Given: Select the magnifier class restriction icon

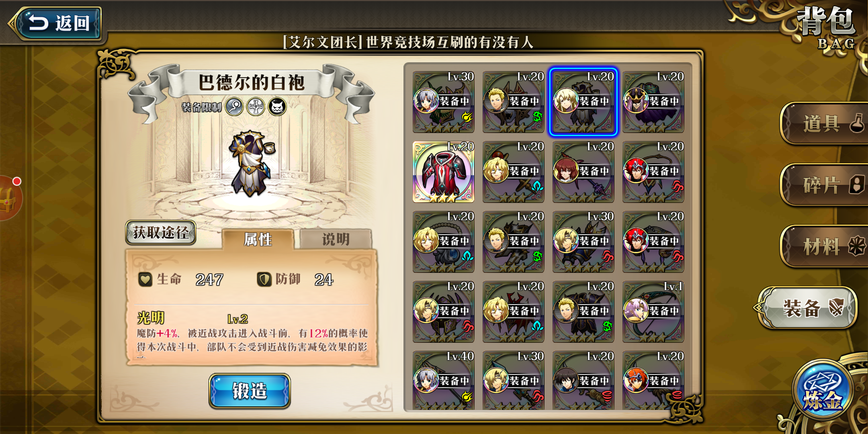Looking at the screenshot, I should [x=234, y=107].
